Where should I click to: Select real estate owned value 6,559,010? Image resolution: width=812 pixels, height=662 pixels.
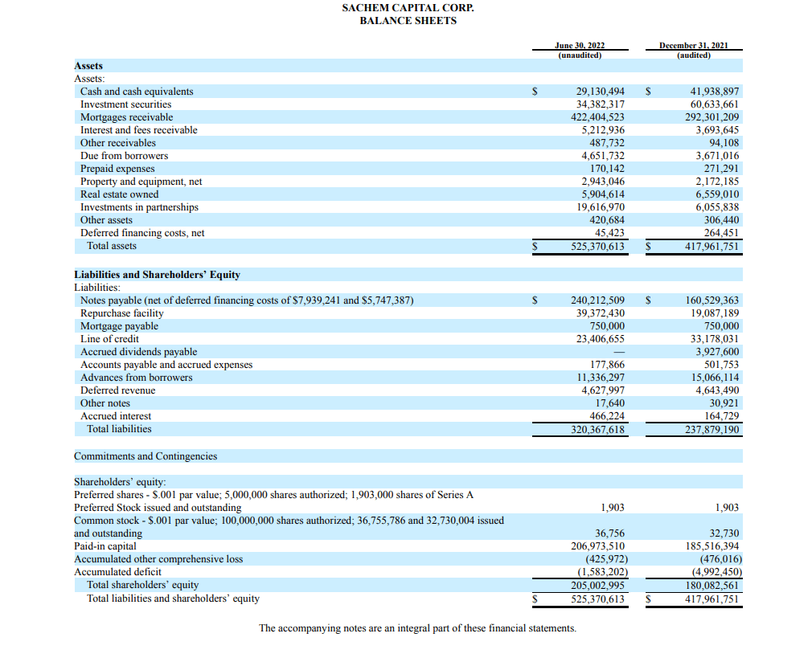point(717,194)
